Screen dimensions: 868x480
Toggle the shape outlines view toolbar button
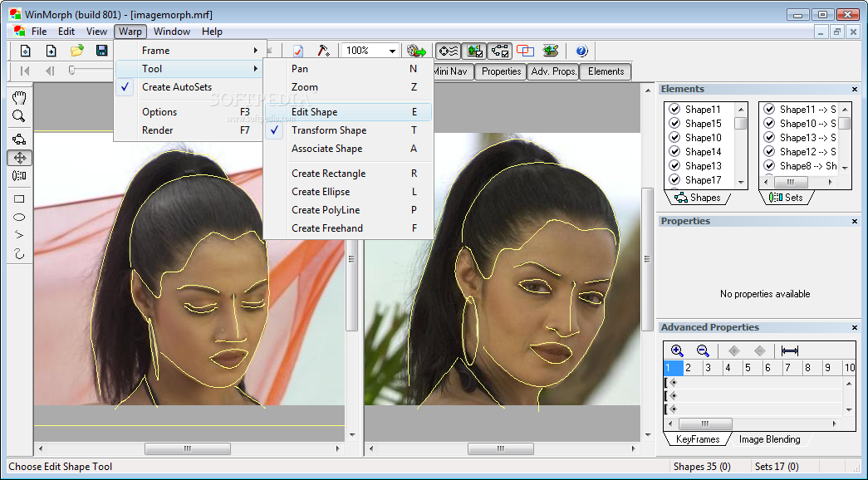click(448, 51)
